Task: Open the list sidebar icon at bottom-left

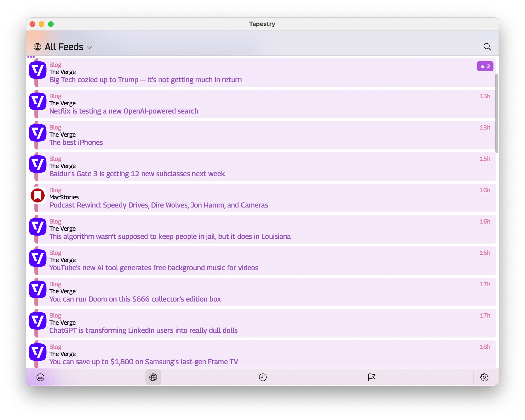Action: (40, 377)
